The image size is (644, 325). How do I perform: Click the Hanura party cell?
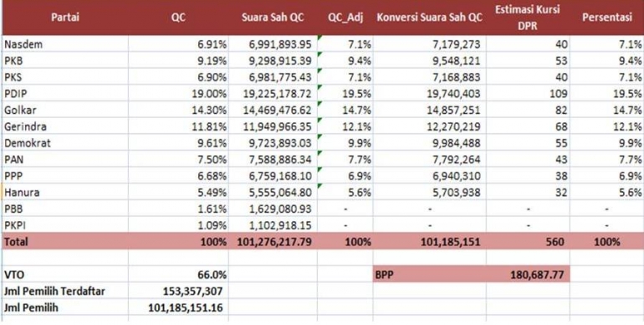(x=65, y=192)
